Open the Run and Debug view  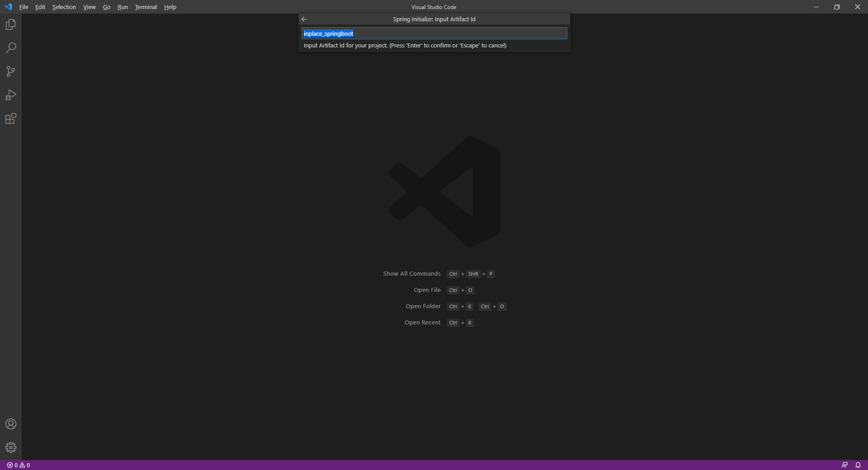[11, 95]
